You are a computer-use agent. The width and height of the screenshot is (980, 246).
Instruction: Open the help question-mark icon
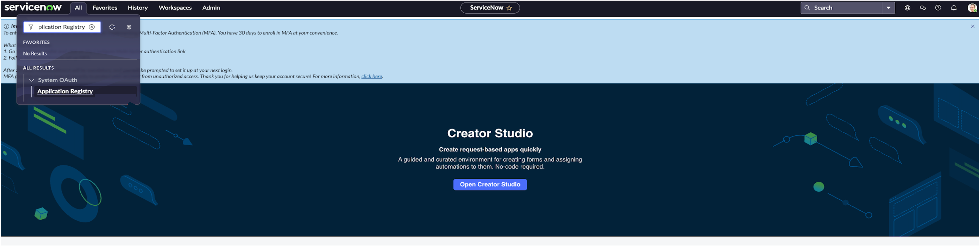click(x=938, y=8)
